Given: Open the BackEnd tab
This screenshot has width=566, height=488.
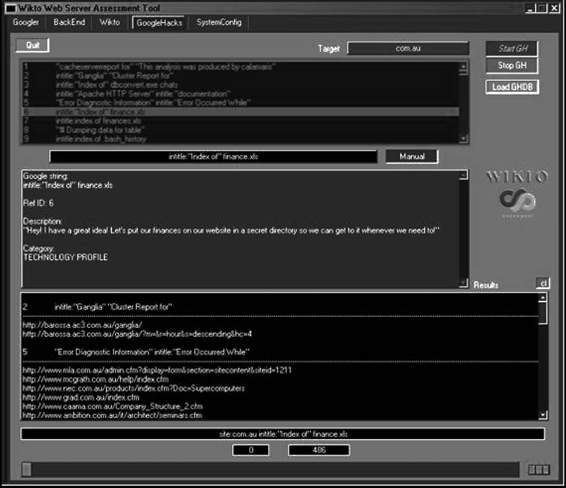Looking at the screenshot, I should click(69, 22).
